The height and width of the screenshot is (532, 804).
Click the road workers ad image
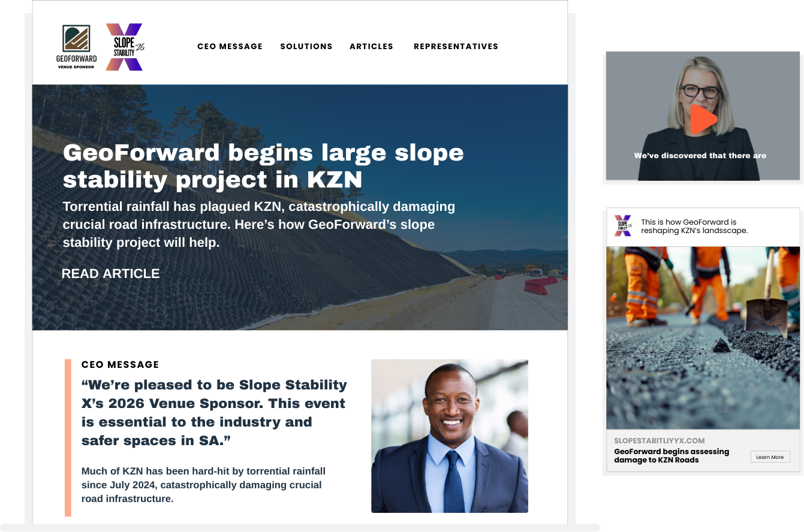pyautogui.click(x=703, y=338)
